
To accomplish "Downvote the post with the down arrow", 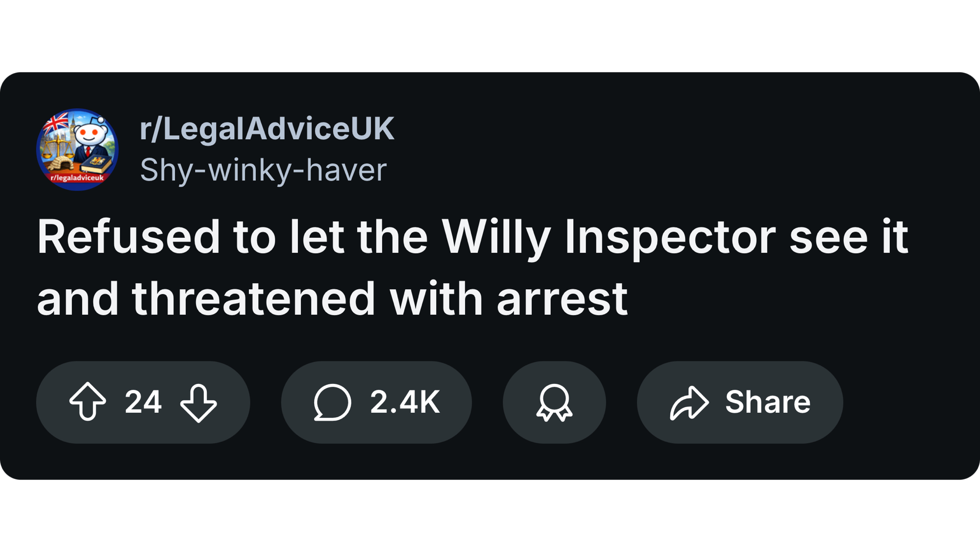I will pyautogui.click(x=198, y=402).
